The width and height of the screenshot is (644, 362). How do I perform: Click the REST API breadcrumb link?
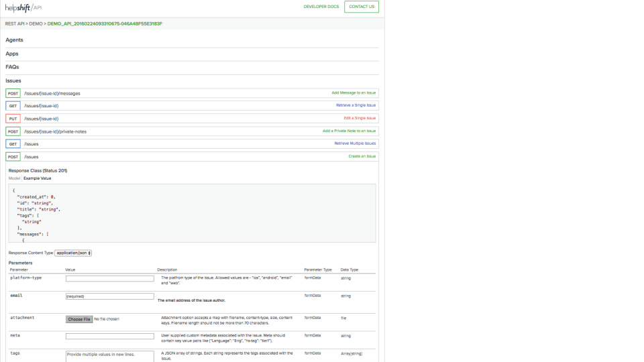click(x=15, y=23)
